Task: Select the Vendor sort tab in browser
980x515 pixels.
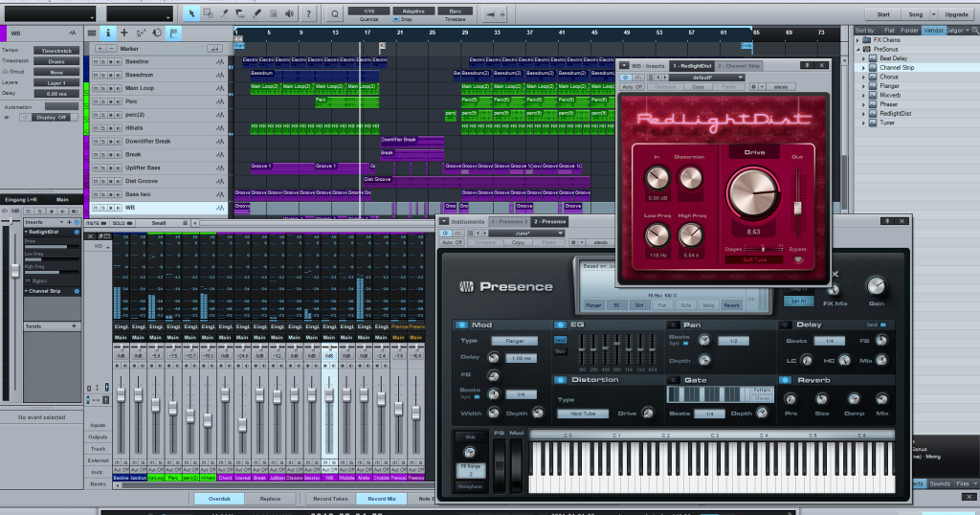Action: click(933, 31)
